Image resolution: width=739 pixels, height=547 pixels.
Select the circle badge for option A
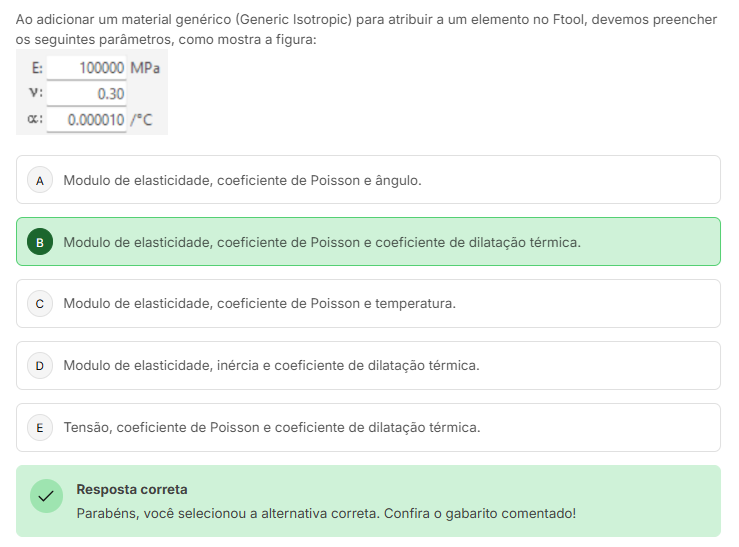[x=40, y=180]
